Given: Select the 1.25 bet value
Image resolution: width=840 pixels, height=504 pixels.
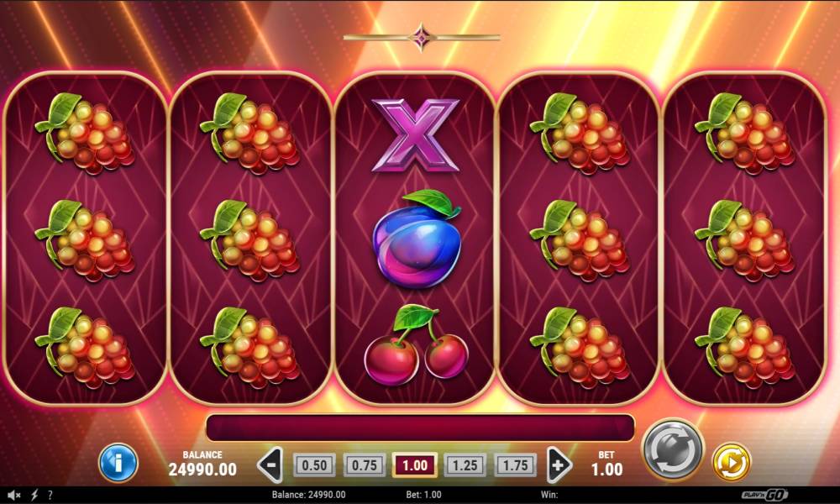Looking at the screenshot, I should point(465,465).
